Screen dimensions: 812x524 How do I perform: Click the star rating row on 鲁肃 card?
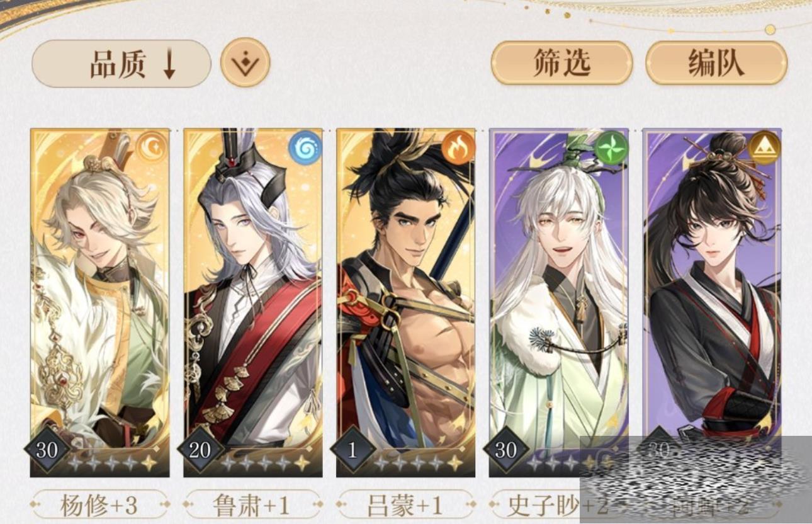pyautogui.click(x=266, y=464)
